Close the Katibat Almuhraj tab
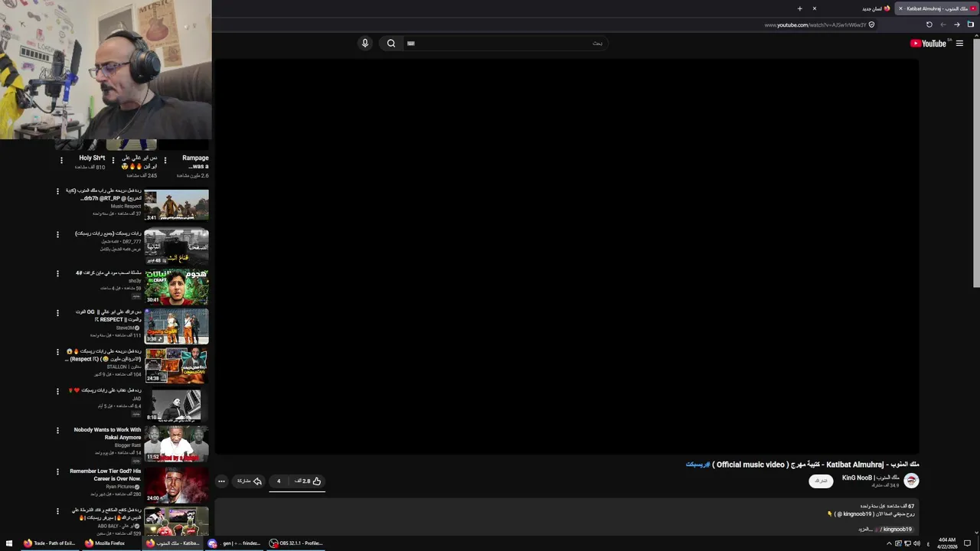 point(900,8)
